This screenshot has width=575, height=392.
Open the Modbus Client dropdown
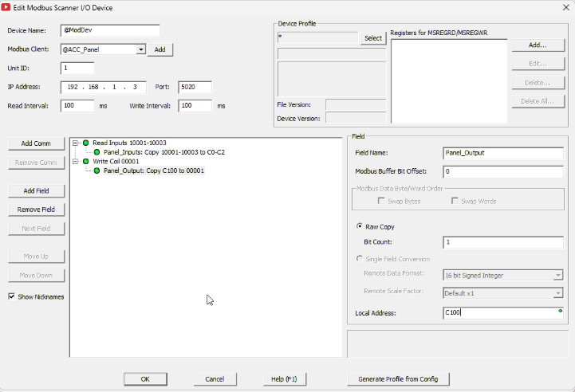(x=141, y=49)
